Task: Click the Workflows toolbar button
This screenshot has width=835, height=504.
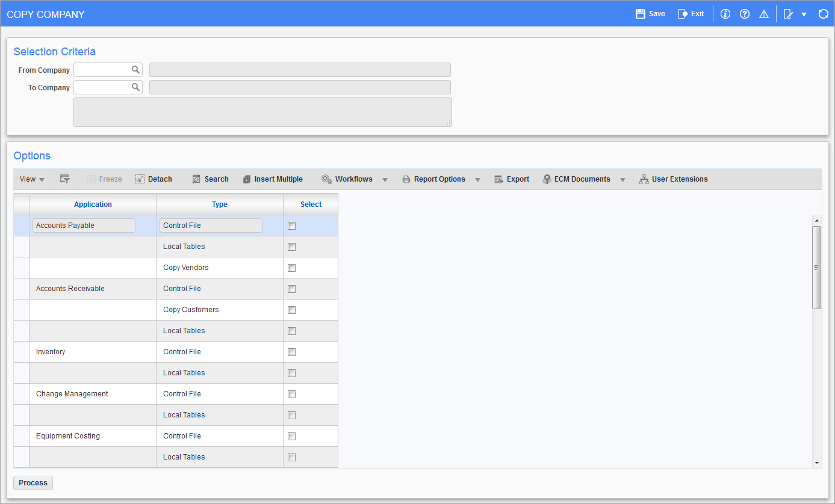Action: point(347,179)
